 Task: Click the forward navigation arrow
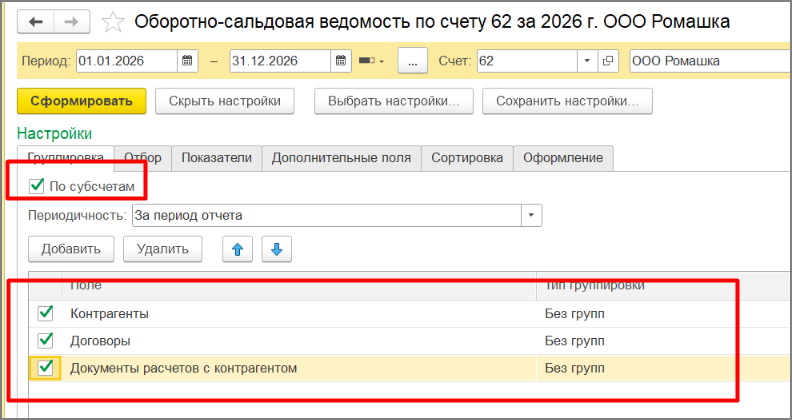(x=71, y=21)
